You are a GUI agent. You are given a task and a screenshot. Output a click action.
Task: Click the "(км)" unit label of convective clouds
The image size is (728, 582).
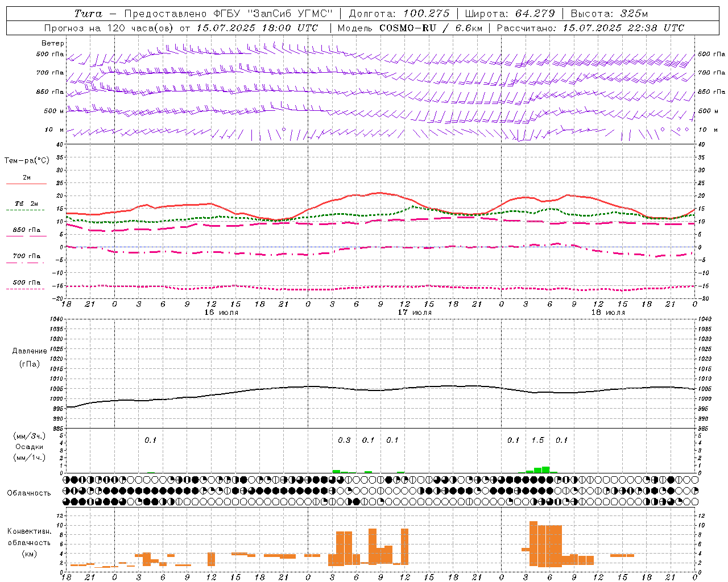[30, 554]
